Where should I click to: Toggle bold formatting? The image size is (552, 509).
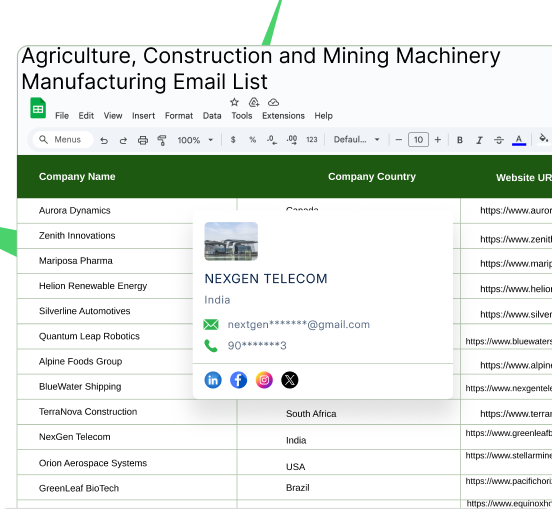coord(460,140)
